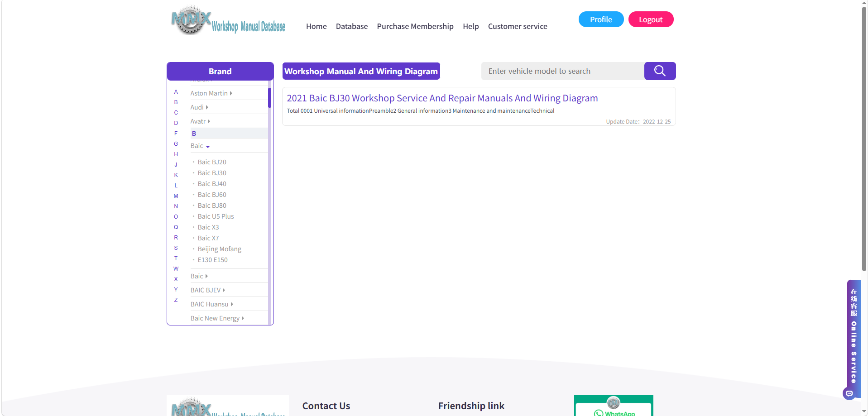The height and width of the screenshot is (416, 868).
Task: Jump to brand letter G
Action: [x=176, y=144]
